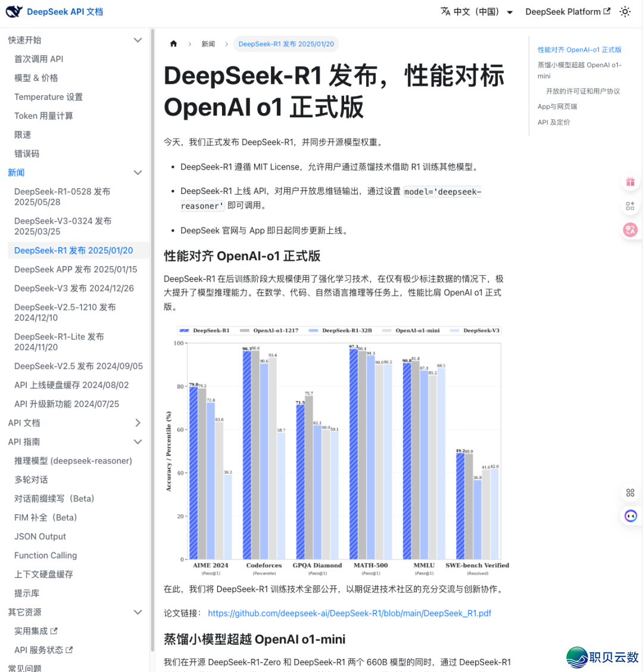The image size is (643, 672).
Task: Open the DeepSeek_R1.pdf GitHub paper link
Action: pyautogui.click(x=349, y=613)
